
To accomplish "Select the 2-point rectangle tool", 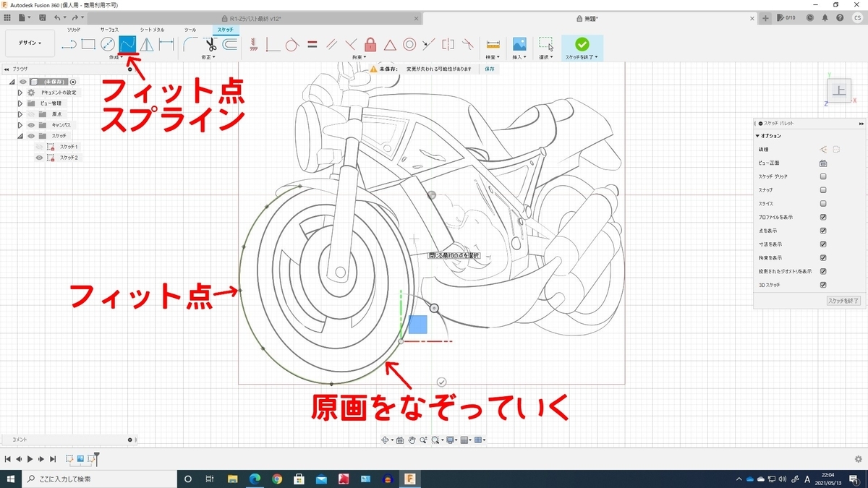I will point(88,44).
